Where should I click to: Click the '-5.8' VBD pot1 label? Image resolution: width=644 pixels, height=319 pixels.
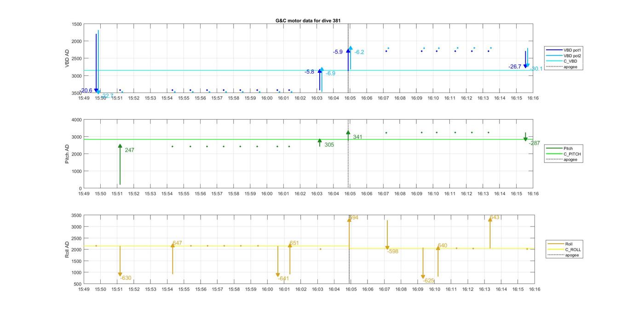[x=309, y=72]
